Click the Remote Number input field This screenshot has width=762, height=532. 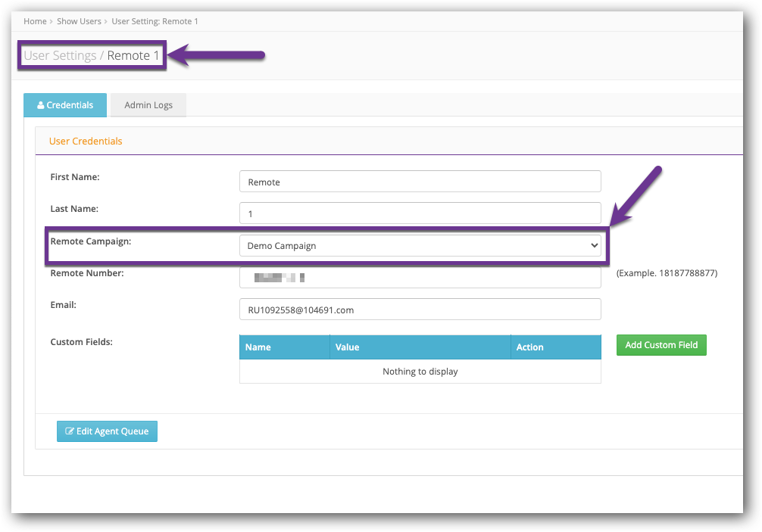[x=420, y=277]
